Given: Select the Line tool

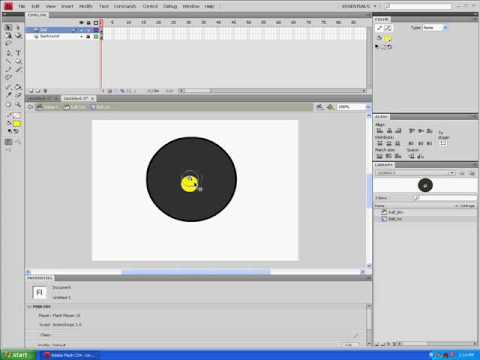Looking at the screenshot, I should coord(9,61).
